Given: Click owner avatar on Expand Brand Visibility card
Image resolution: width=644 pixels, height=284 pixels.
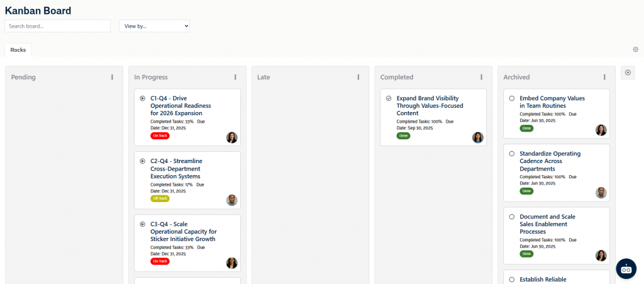Looking at the screenshot, I should [x=478, y=137].
